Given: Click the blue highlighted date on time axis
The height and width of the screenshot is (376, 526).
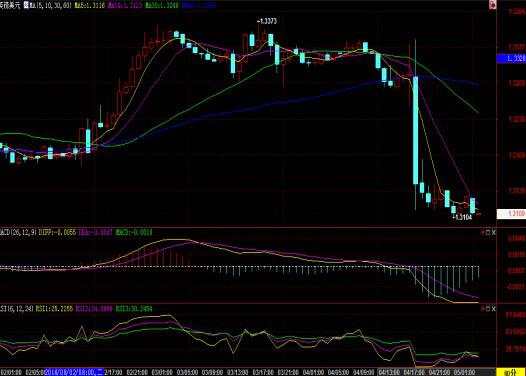Looking at the screenshot, I should pyautogui.click(x=74, y=372).
